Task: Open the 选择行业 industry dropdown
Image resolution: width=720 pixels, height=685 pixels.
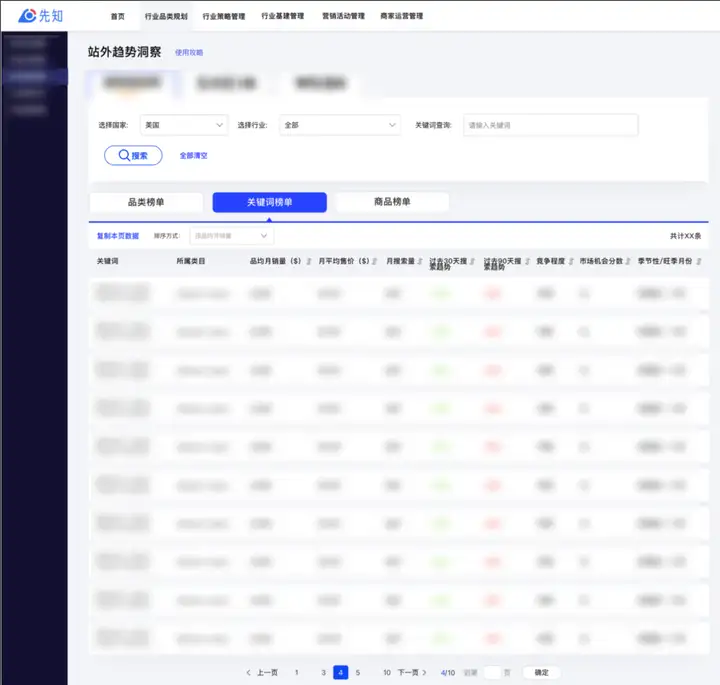Action: coord(340,125)
